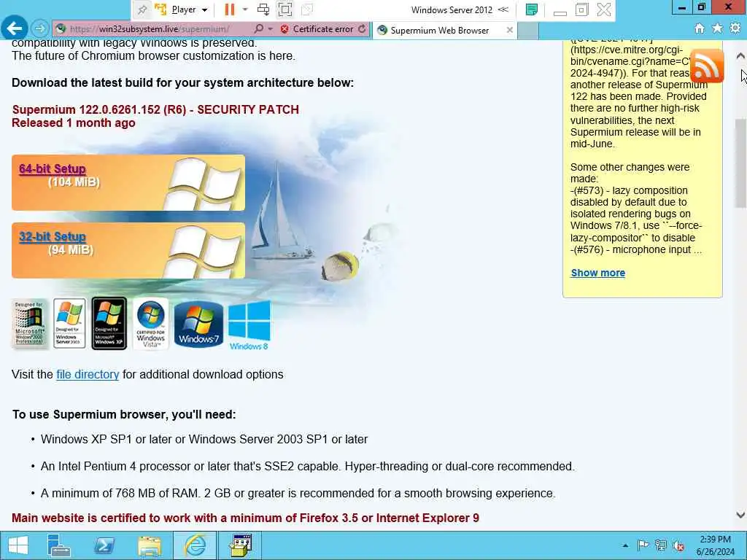
Task: Click the Internet Explorer taskbar icon
Action: pyautogui.click(x=195, y=545)
